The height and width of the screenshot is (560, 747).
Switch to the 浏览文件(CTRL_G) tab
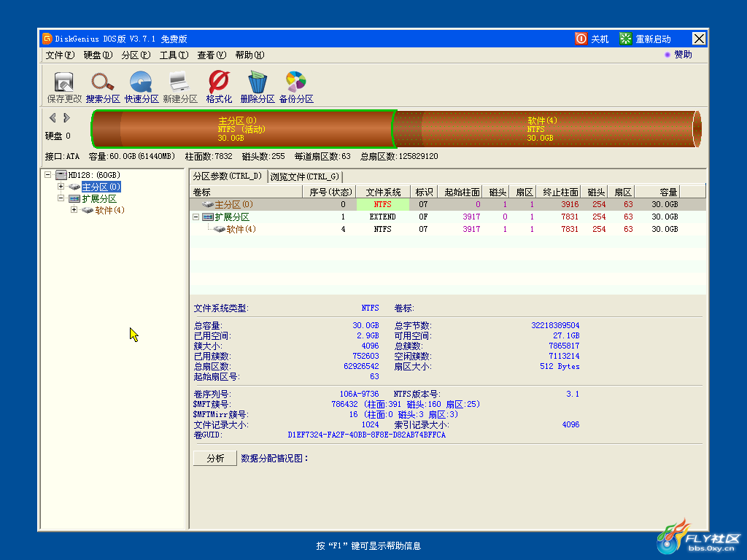(305, 176)
